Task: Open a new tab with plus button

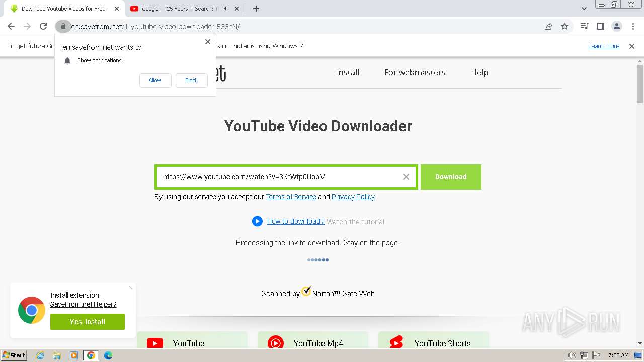Action: click(256, 9)
